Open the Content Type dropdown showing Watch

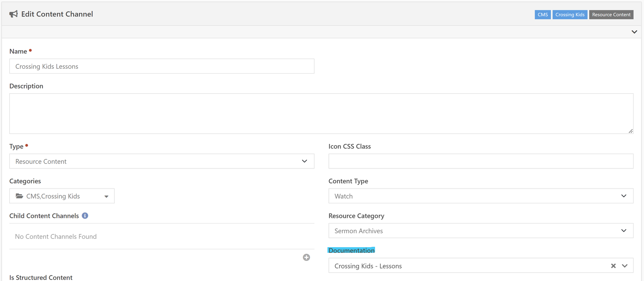tap(481, 196)
